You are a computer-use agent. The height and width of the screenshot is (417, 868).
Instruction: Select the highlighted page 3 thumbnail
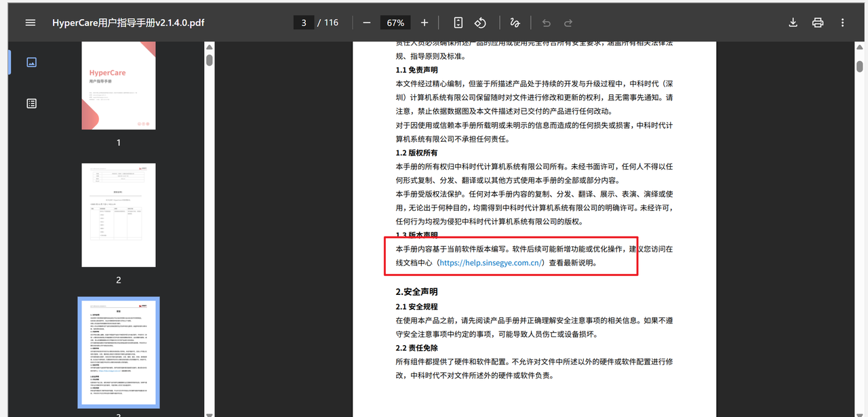[x=119, y=353]
